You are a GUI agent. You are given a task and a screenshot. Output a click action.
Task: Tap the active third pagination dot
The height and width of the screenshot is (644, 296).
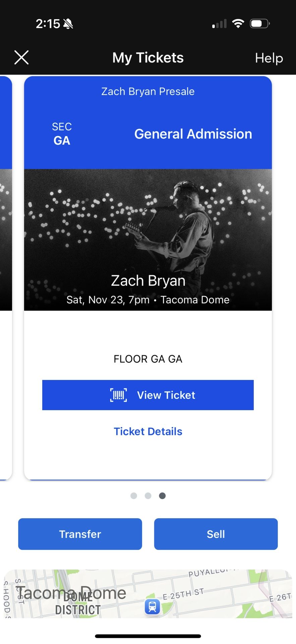[x=162, y=495]
